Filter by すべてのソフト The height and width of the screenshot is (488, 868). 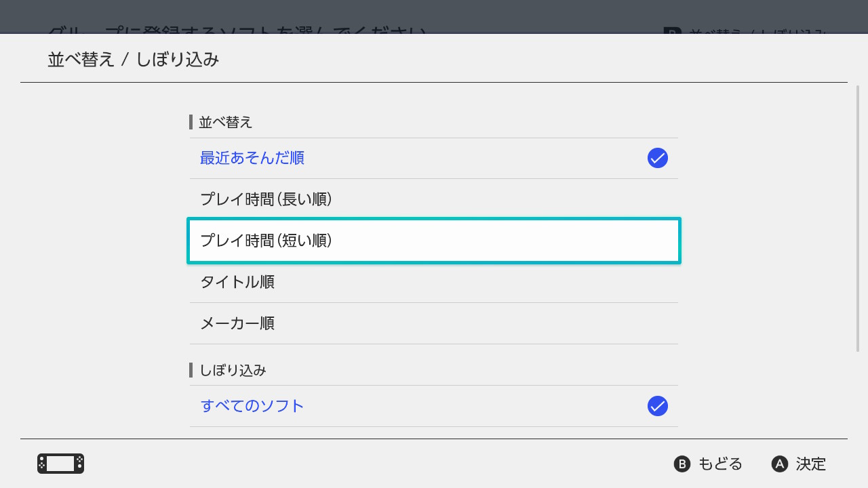252,406
